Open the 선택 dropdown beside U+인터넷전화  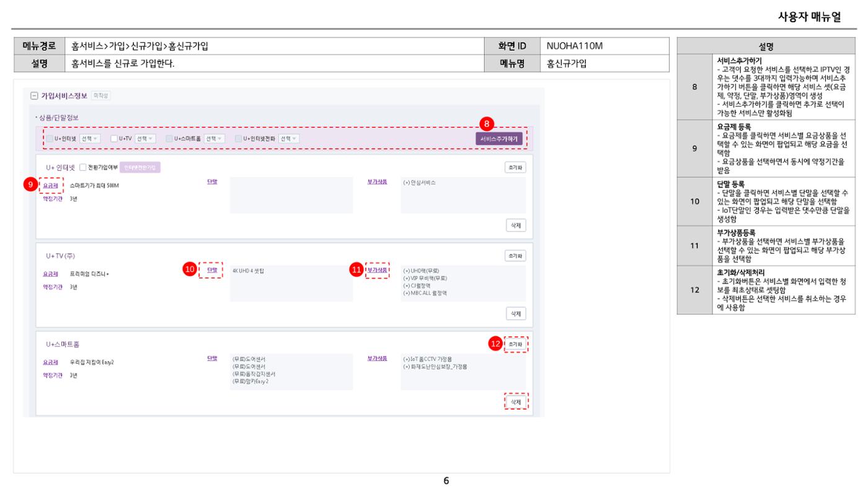(x=288, y=138)
